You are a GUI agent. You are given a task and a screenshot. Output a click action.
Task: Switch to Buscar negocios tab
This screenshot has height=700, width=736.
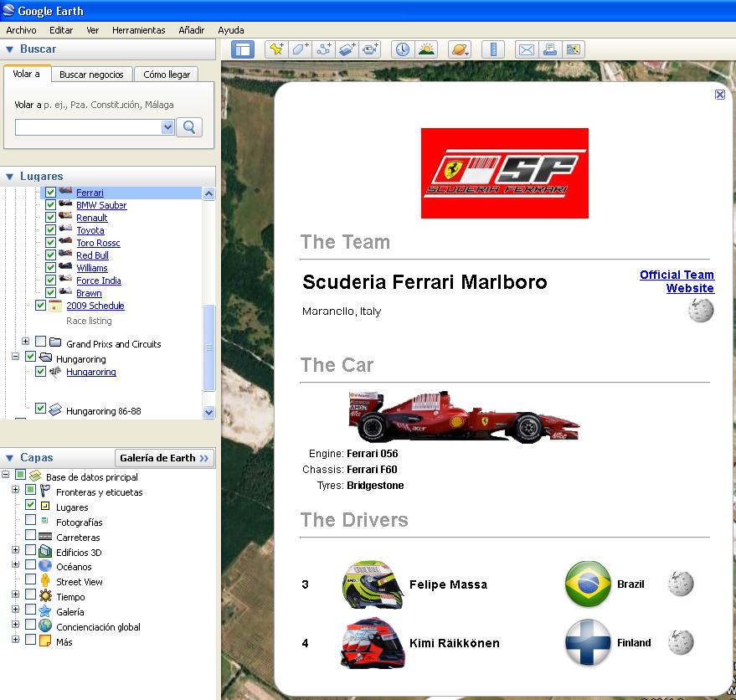[x=91, y=75]
